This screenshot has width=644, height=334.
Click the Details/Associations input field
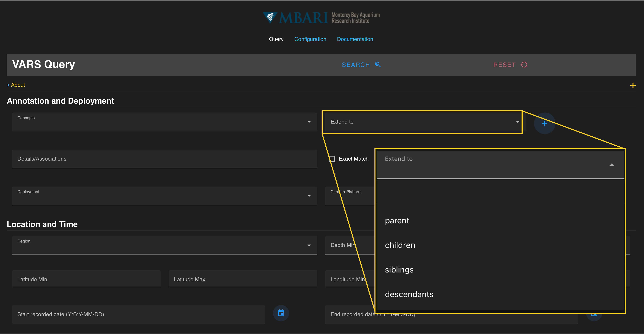click(x=164, y=159)
